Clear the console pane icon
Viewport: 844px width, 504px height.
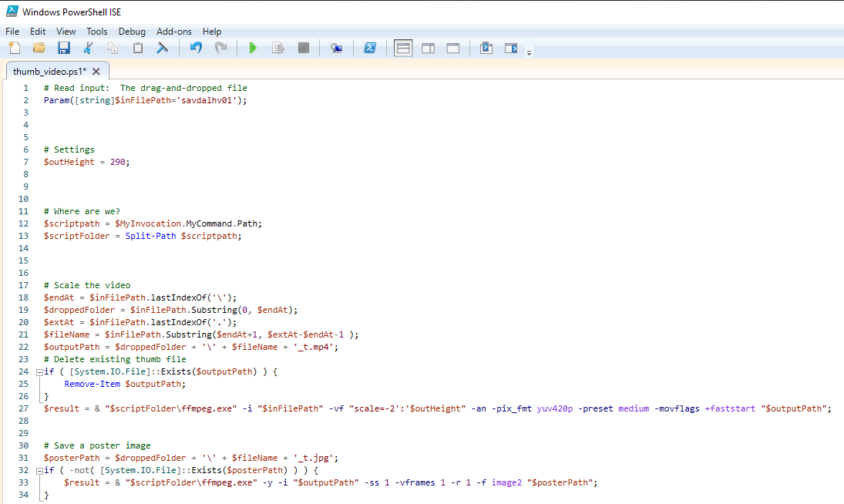(163, 48)
